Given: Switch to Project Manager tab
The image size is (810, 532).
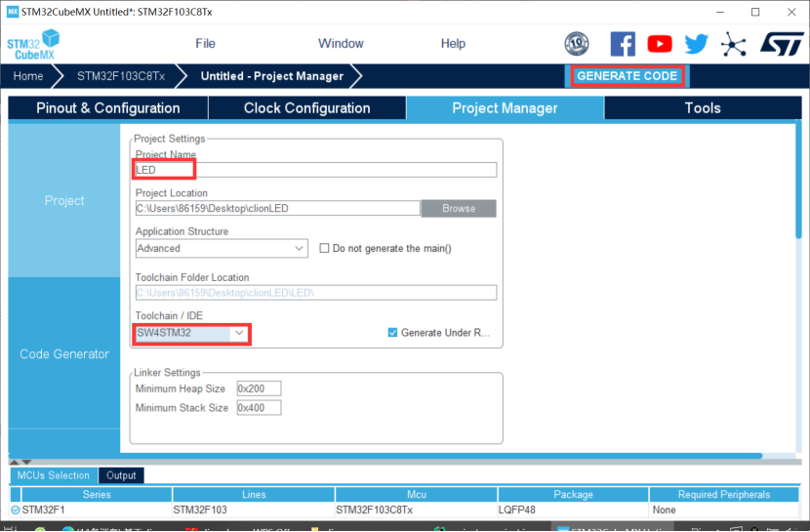Looking at the screenshot, I should (x=505, y=108).
